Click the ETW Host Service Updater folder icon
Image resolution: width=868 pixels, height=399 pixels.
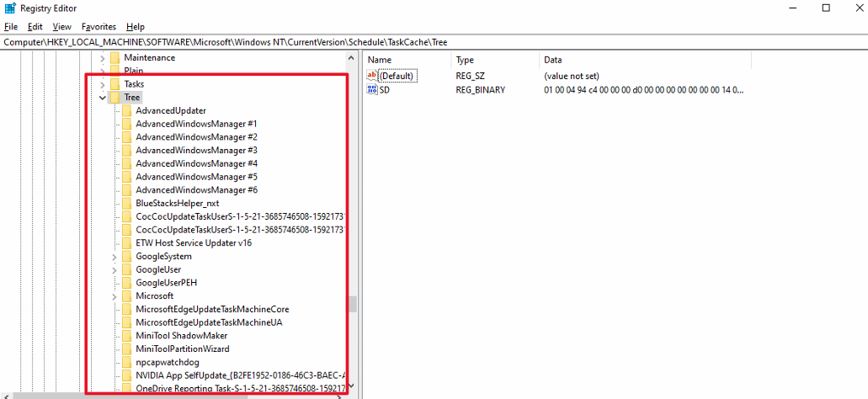(127, 243)
